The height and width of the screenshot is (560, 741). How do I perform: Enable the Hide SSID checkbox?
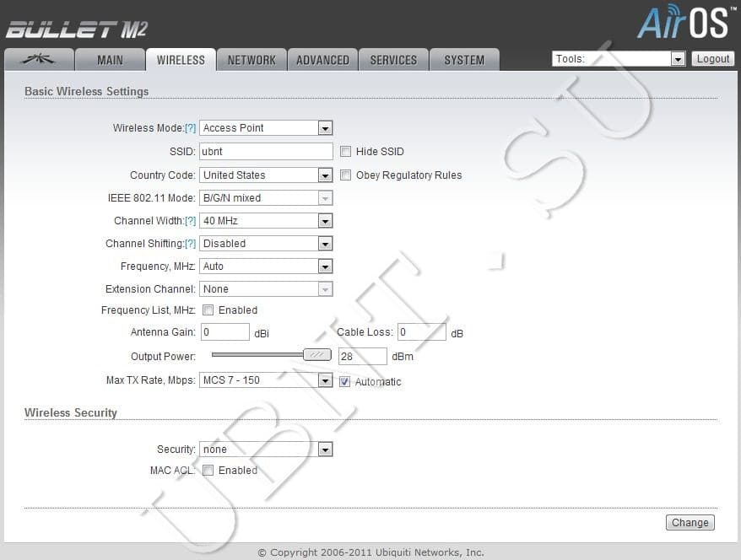345,152
